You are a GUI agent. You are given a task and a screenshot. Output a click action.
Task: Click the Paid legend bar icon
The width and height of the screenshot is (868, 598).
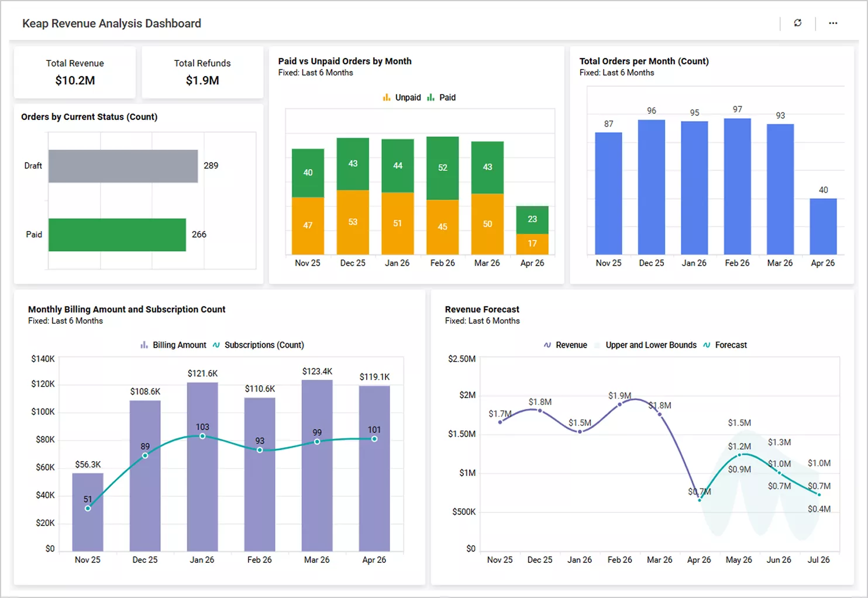click(430, 97)
